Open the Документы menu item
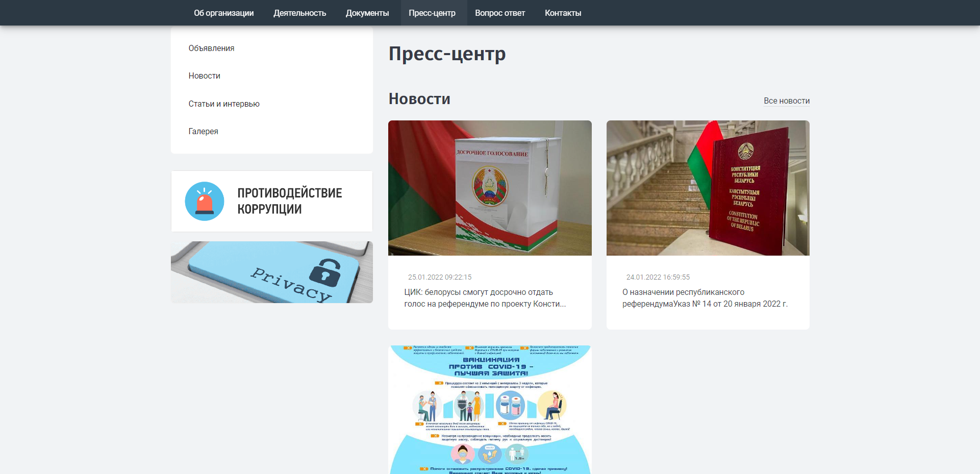Viewport: 980px width, 474px height. click(367, 13)
